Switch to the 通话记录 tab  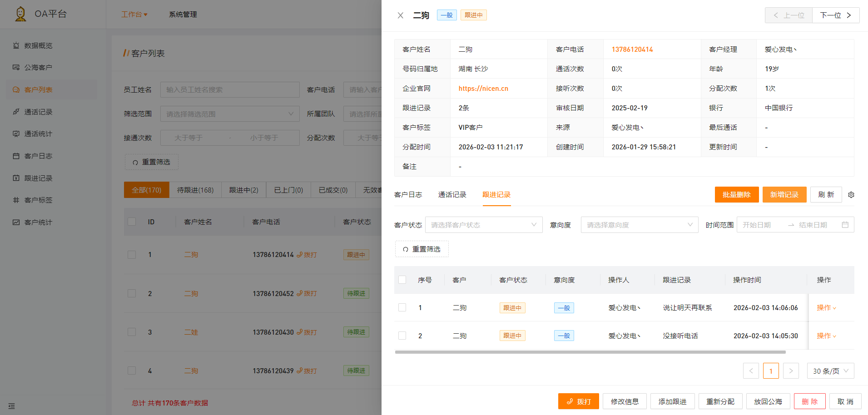point(452,195)
